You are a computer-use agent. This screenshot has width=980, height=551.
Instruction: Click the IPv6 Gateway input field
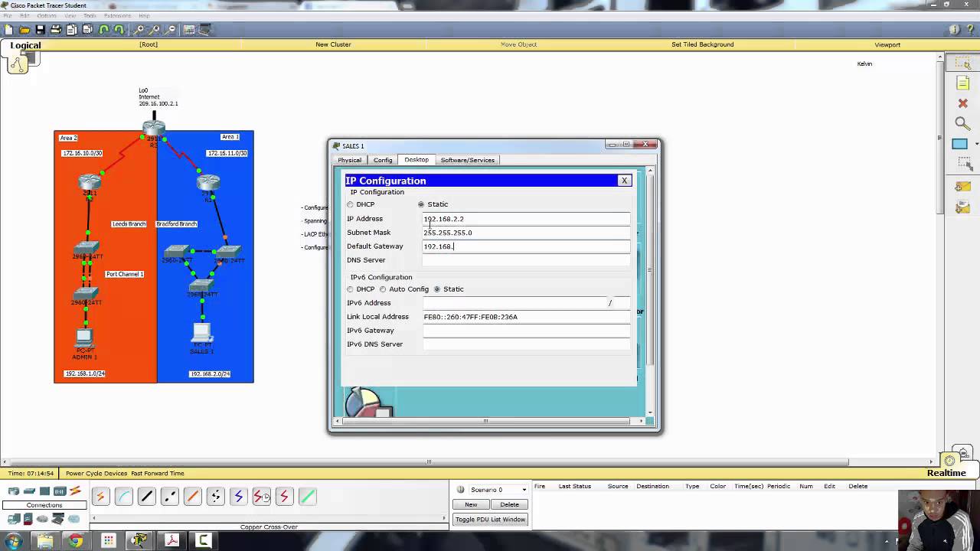pyautogui.click(x=526, y=331)
